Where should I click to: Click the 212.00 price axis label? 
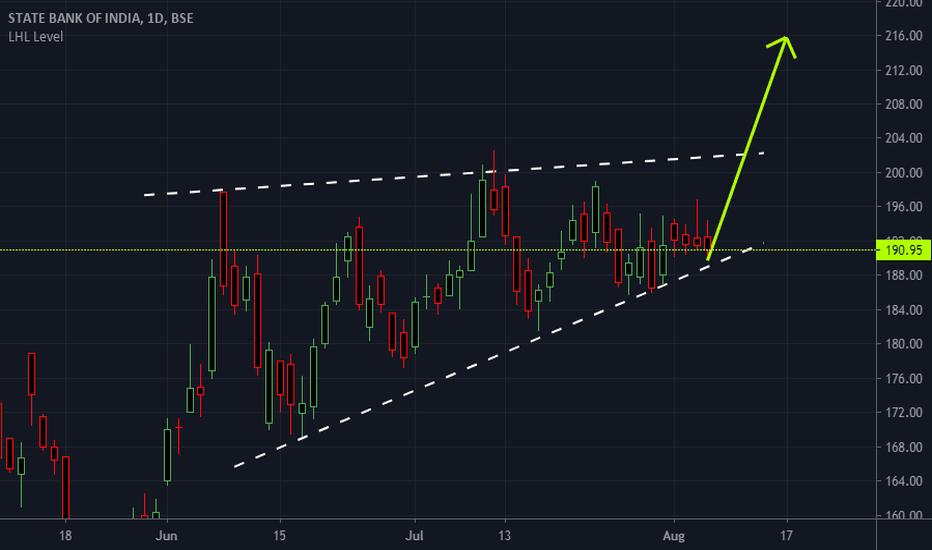903,70
